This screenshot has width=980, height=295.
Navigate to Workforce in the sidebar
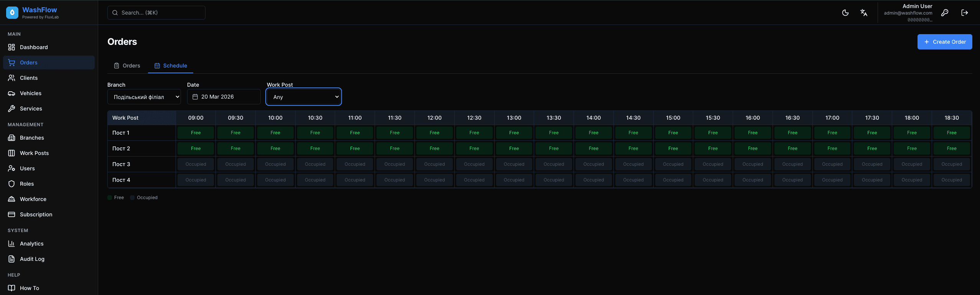tap(33, 199)
